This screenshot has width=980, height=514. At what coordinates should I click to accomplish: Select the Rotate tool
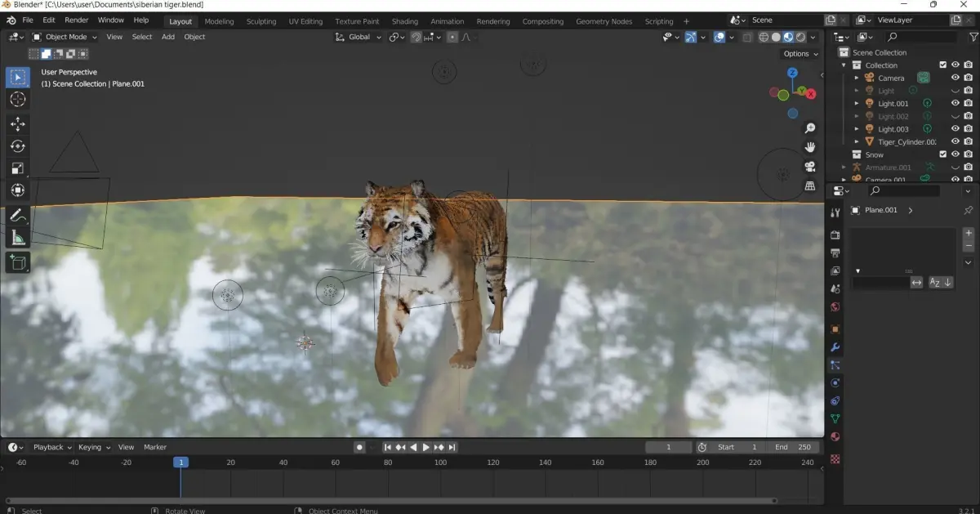[x=17, y=146]
